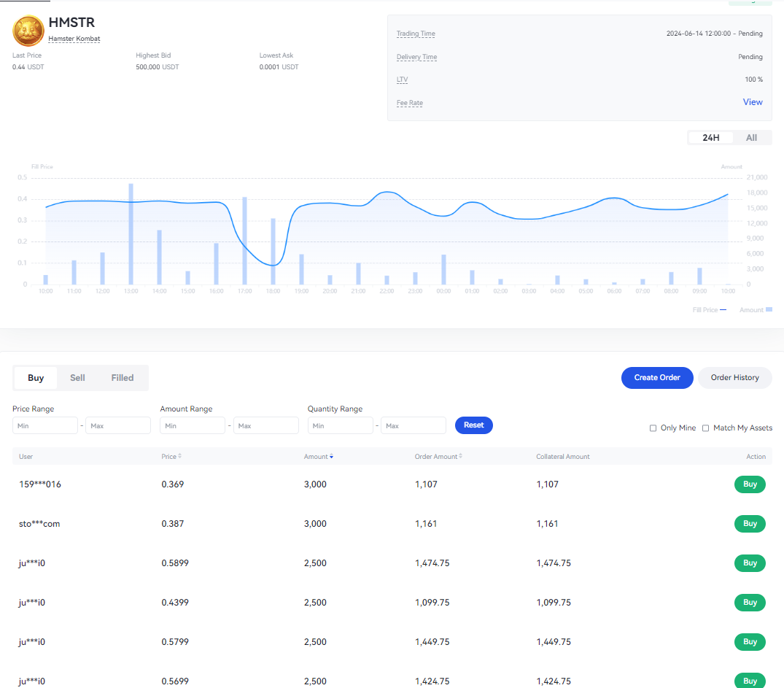This screenshot has height=688, width=784.
Task: Click the user name 159***016
Action: point(40,484)
